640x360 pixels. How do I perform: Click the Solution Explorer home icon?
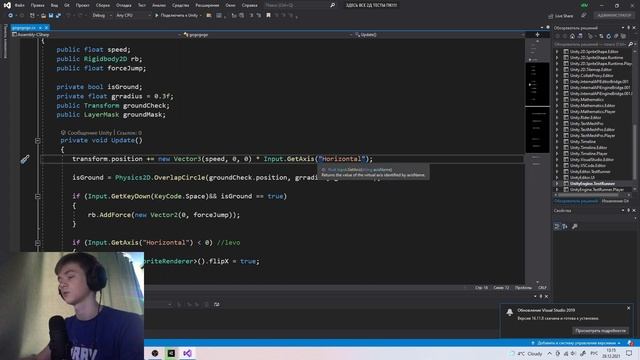click(572, 36)
